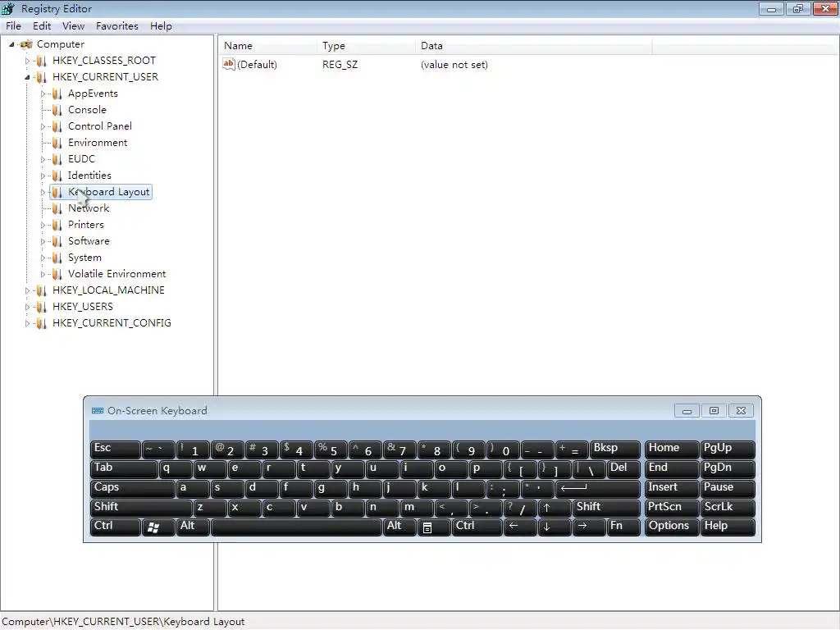The width and height of the screenshot is (840, 630).
Task: Click the left arrow key
Action: point(519,527)
